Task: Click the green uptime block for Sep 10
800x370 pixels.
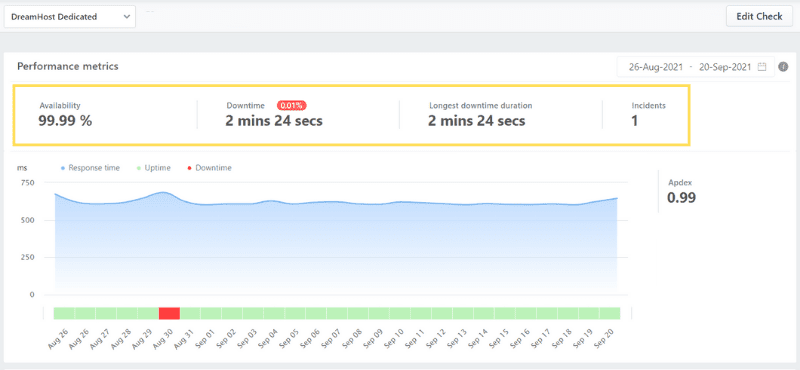Action: tap(399, 313)
